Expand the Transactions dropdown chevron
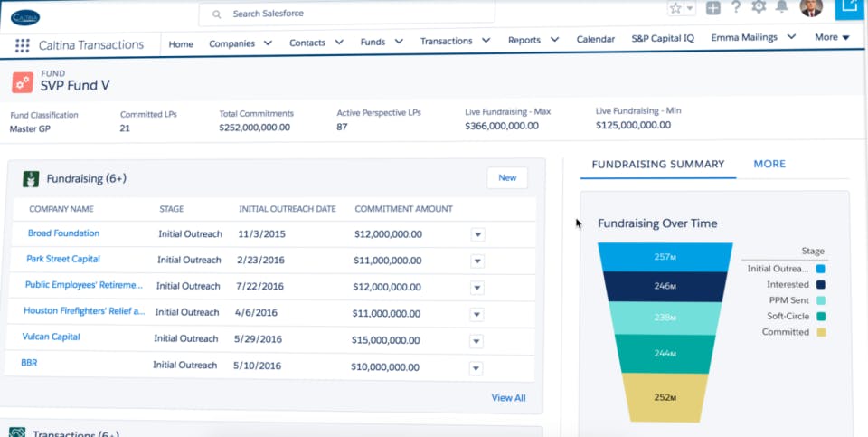868x437 pixels. click(x=486, y=40)
